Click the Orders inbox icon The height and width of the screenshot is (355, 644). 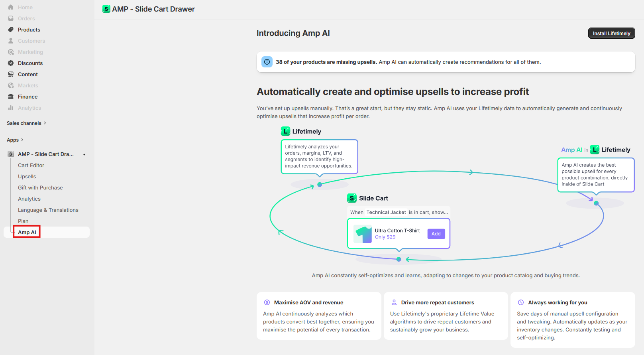pos(11,18)
